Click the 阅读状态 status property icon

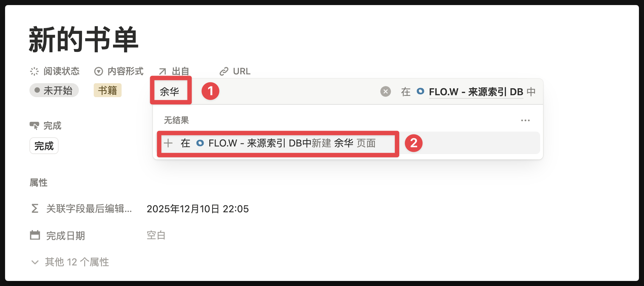coord(34,71)
